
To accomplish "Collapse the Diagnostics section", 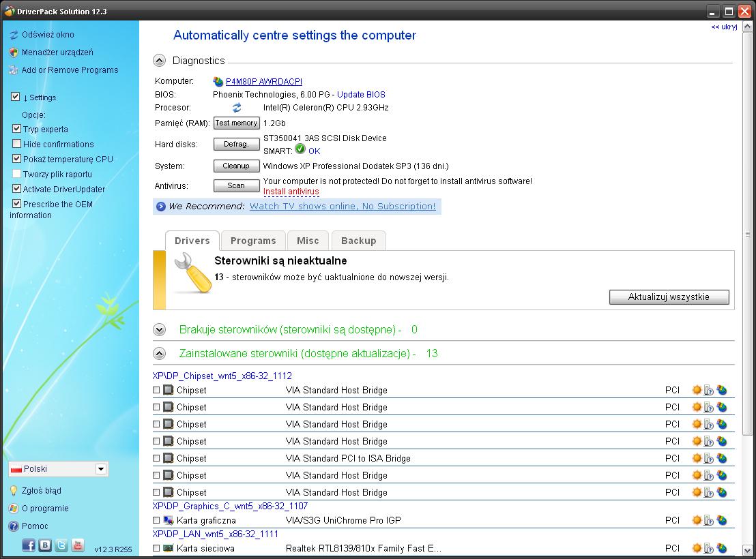I will 159,61.
